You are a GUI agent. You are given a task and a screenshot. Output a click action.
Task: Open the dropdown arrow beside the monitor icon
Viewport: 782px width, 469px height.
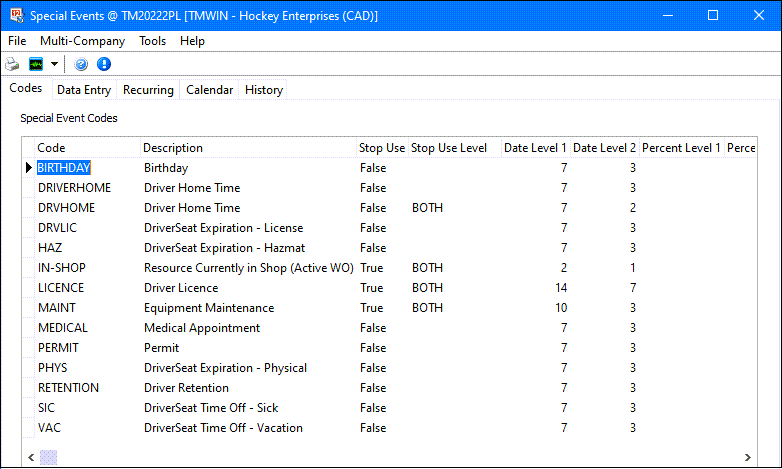[x=54, y=64]
